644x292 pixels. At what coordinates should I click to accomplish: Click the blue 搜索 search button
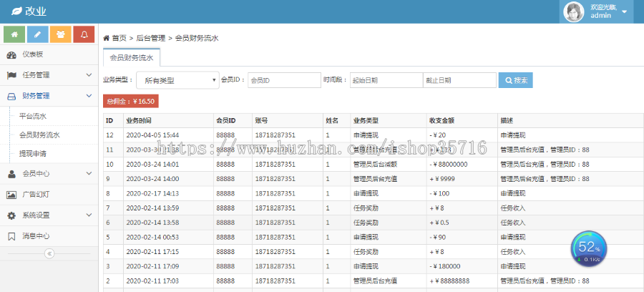point(515,80)
